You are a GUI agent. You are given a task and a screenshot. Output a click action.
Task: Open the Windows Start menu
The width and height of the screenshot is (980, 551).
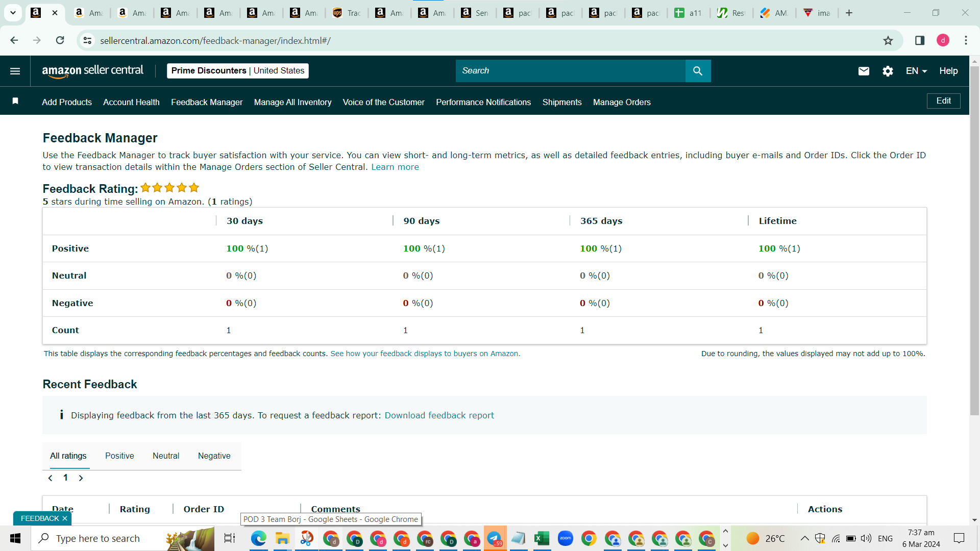tap(15, 538)
